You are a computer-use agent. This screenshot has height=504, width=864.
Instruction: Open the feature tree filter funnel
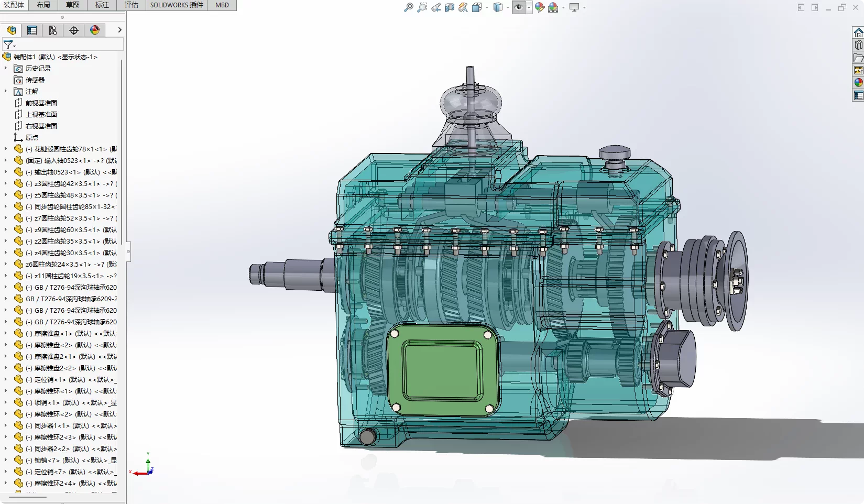click(x=8, y=45)
